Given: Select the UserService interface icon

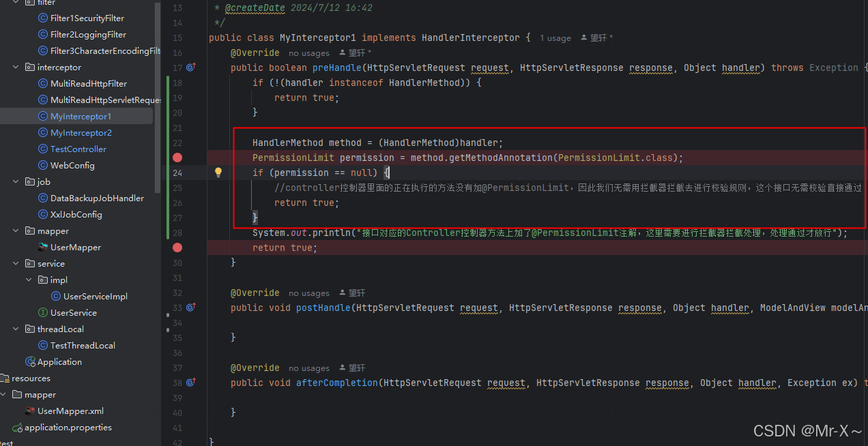Looking at the screenshot, I should pyautogui.click(x=43, y=313).
